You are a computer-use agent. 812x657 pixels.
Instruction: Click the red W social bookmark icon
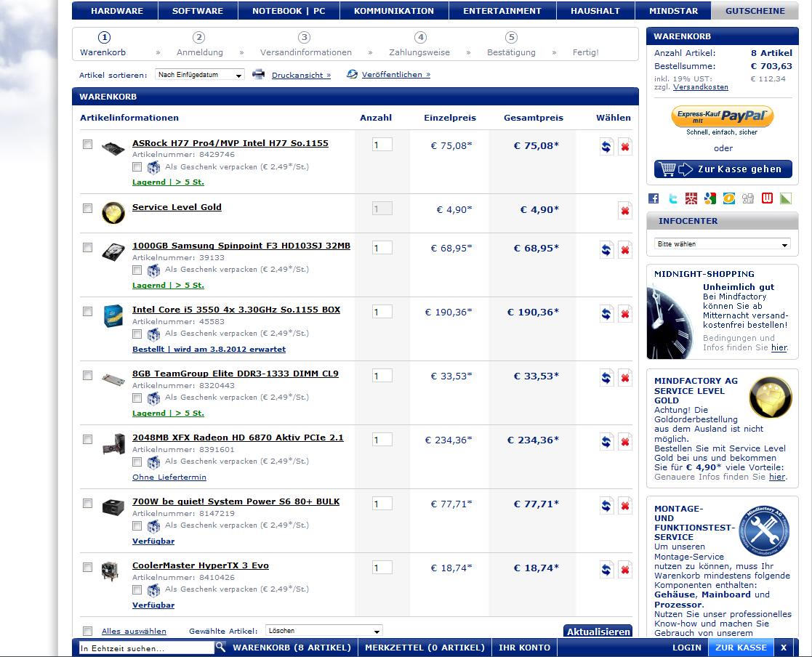click(767, 198)
